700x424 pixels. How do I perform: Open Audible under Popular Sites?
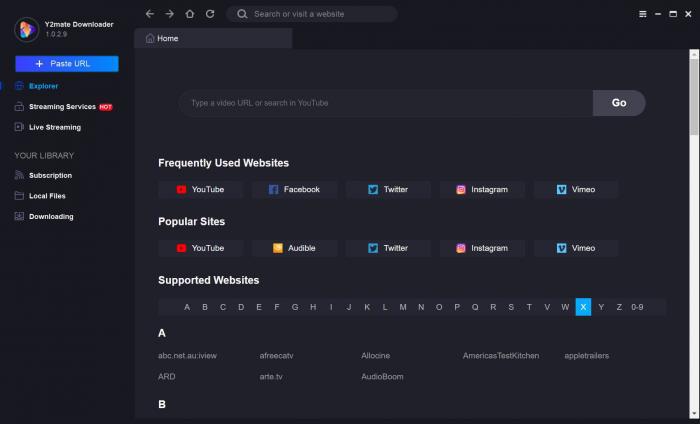[x=294, y=248]
